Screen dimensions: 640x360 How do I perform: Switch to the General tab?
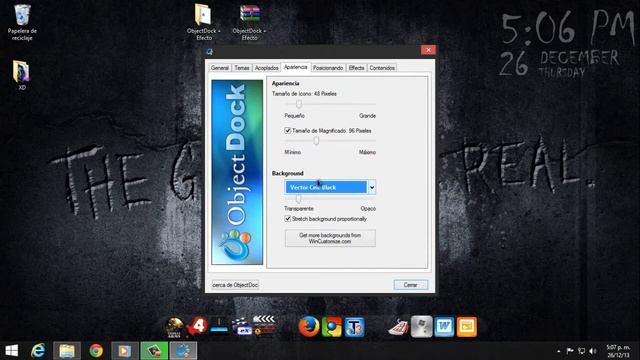(220, 68)
